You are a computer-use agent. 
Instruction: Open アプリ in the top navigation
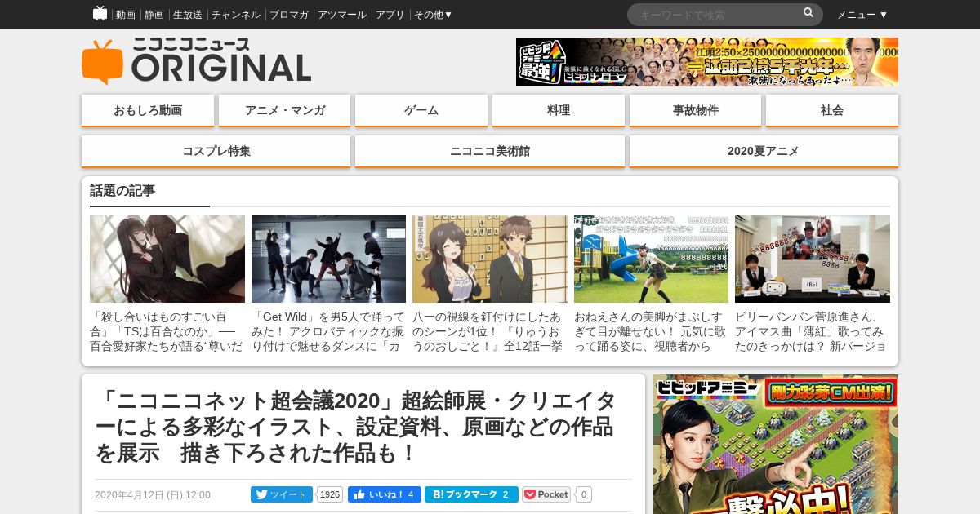click(x=390, y=15)
